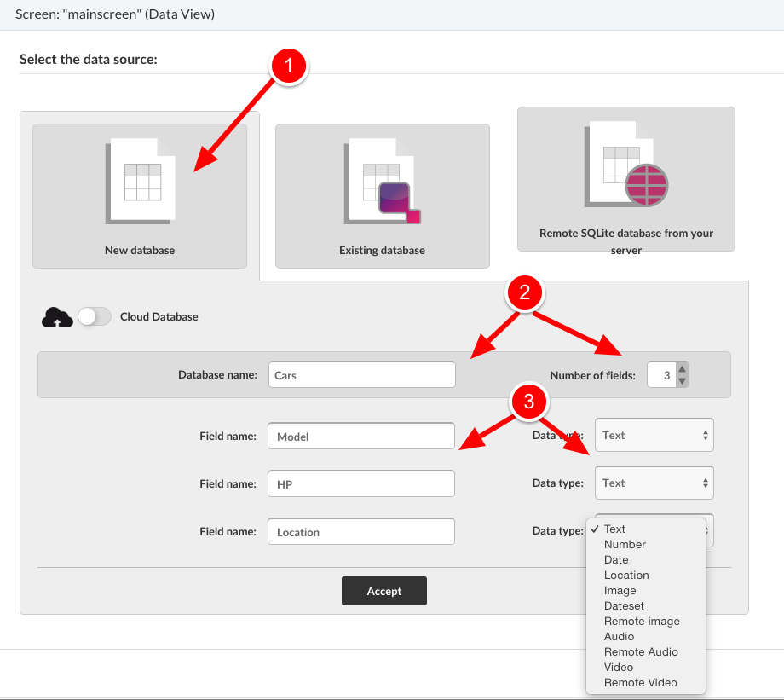Image resolution: width=784 pixels, height=700 pixels.
Task: Click the Database name input field
Action: click(362, 375)
